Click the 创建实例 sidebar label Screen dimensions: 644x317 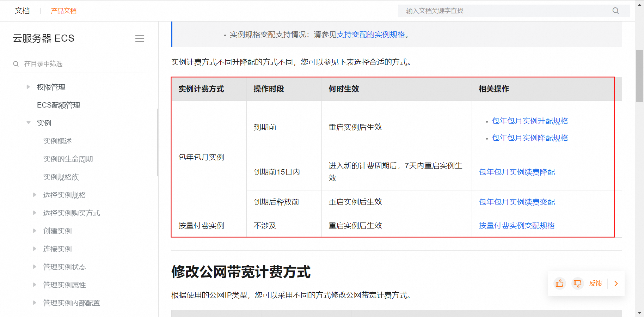click(57, 231)
